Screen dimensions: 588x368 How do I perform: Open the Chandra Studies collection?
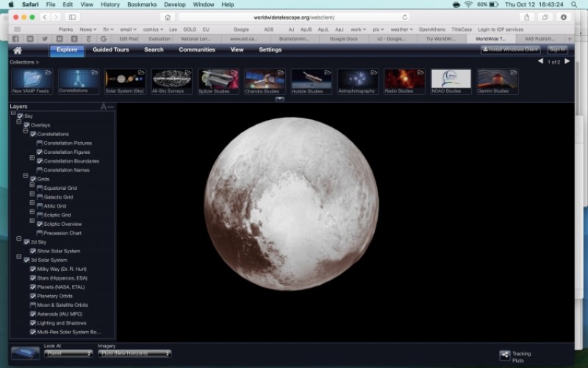pos(265,82)
